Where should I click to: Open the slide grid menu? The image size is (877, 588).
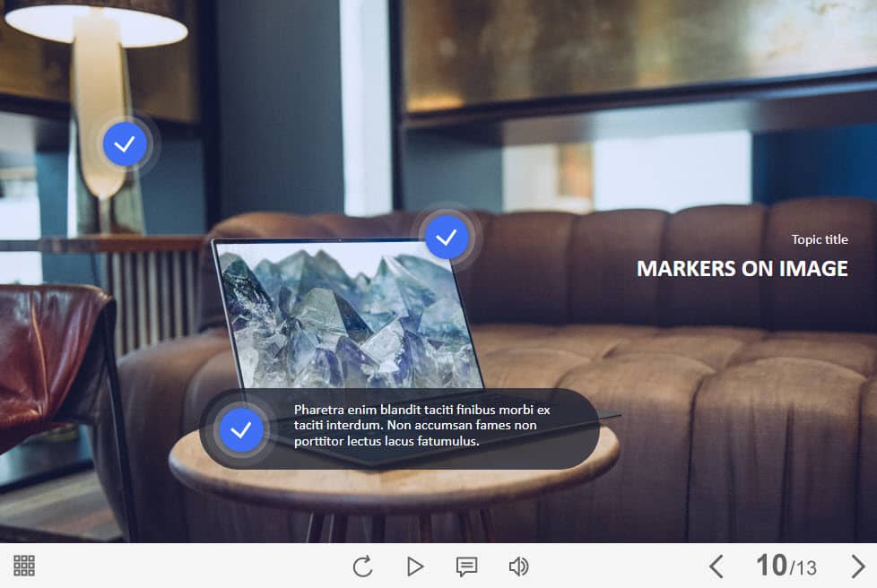point(24,566)
